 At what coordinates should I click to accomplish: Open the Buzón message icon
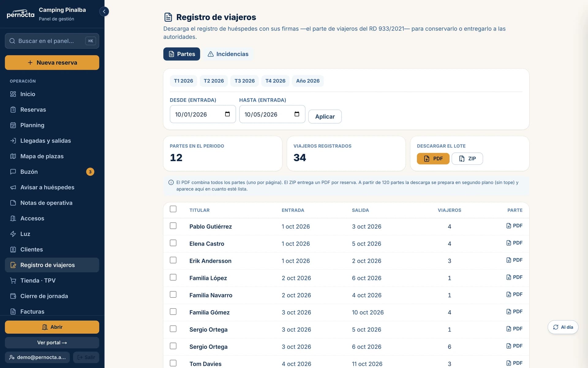point(13,172)
